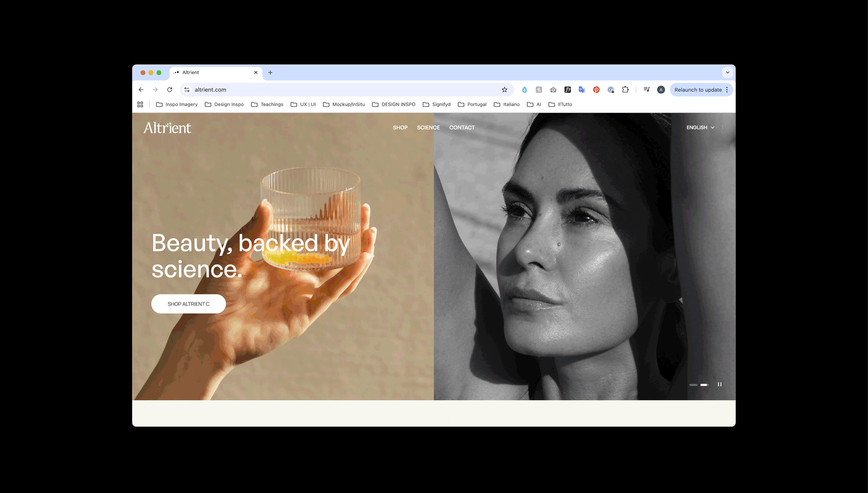Open the Chrome side panel media icon

(646, 90)
